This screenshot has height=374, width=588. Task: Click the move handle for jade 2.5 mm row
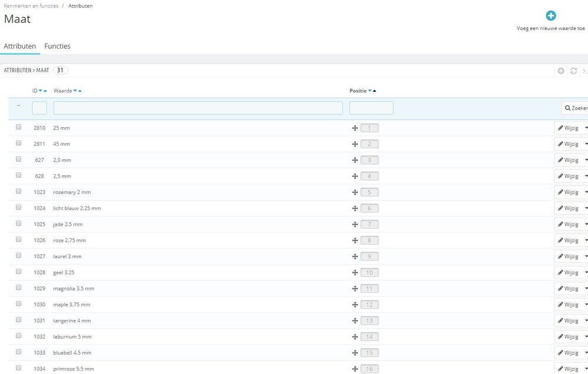(355, 224)
